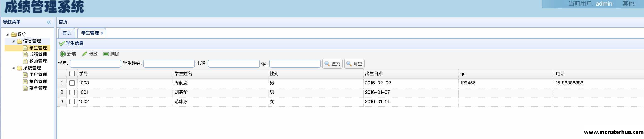Collapse the navigation menu panel
The width and height of the screenshot is (644, 139).
(49, 22)
